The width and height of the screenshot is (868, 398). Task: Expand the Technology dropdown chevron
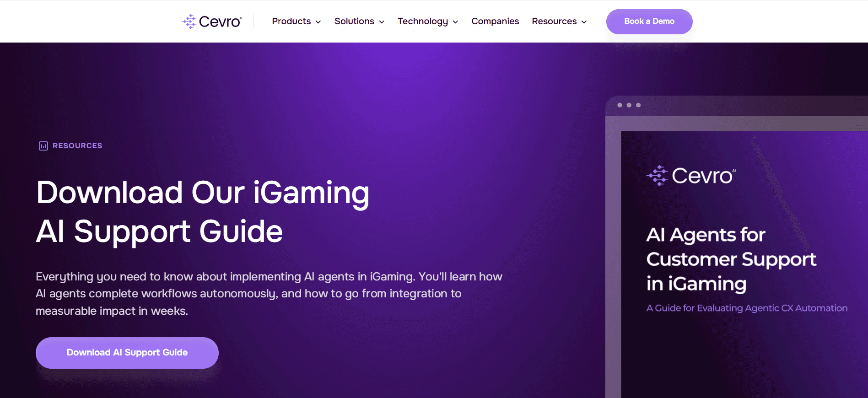[455, 22]
